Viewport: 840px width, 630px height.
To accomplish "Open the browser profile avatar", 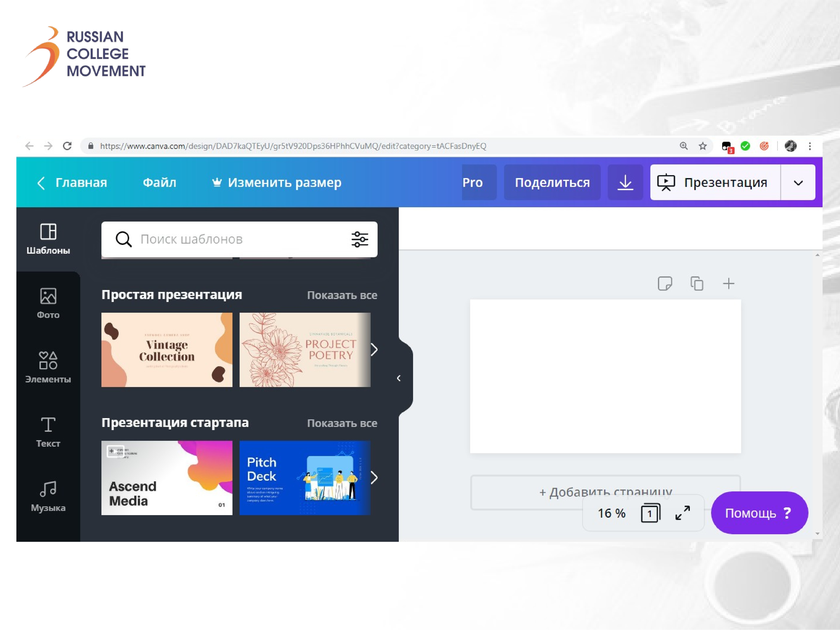I will (791, 146).
